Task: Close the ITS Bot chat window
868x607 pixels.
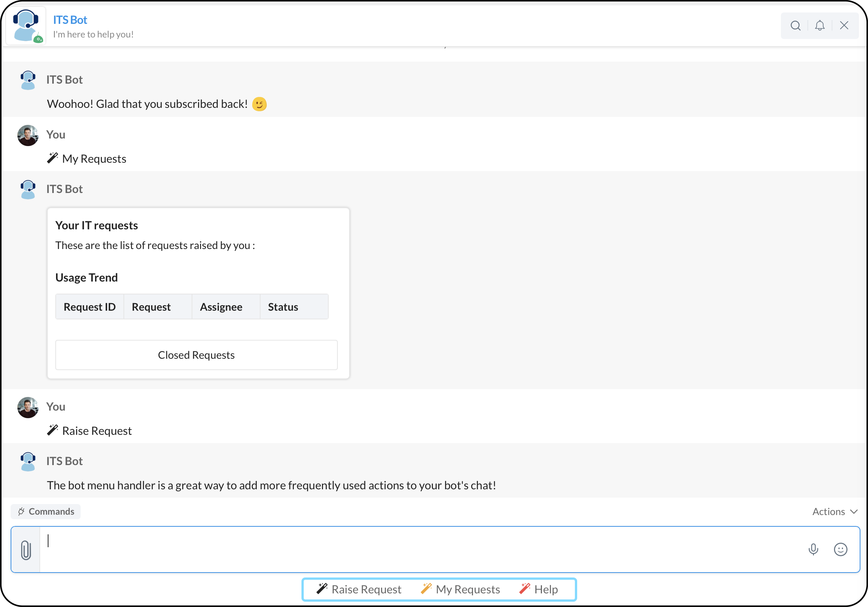Action: (x=844, y=26)
